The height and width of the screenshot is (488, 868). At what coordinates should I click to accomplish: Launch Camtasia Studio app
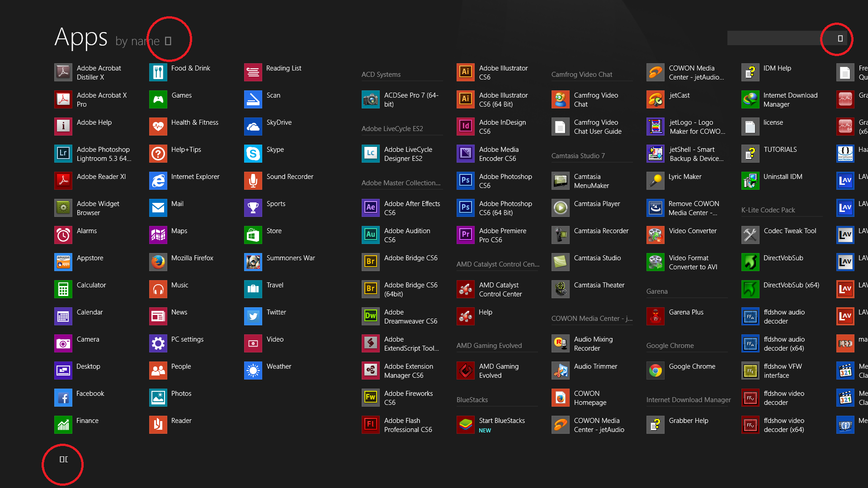point(560,262)
